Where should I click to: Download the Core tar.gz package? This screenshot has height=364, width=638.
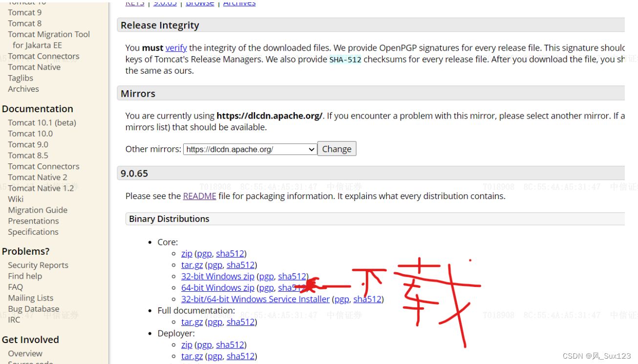(192, 265)
